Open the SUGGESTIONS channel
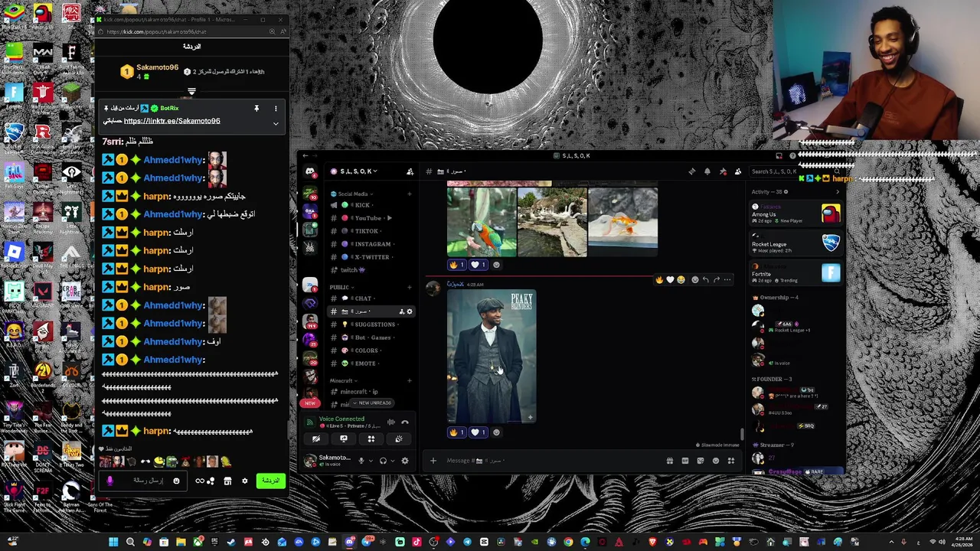This screenshot has height=551, width=980. pyautogui.click(x=372, y=324)
